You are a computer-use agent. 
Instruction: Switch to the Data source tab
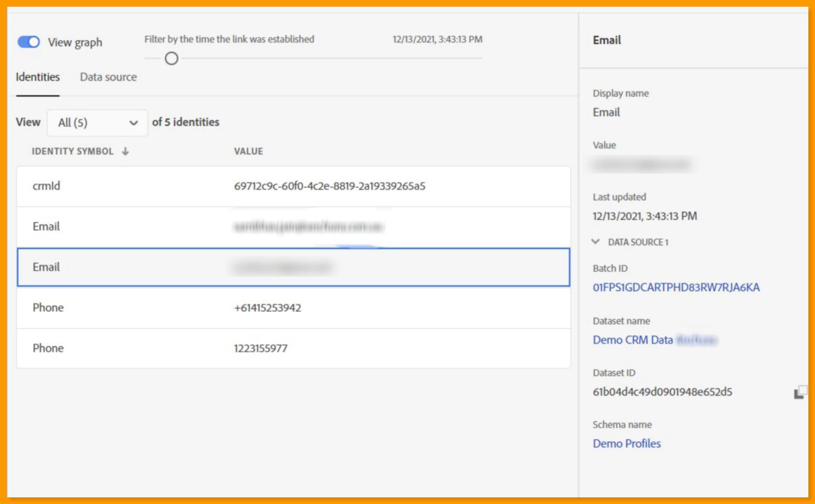(108, 77)
